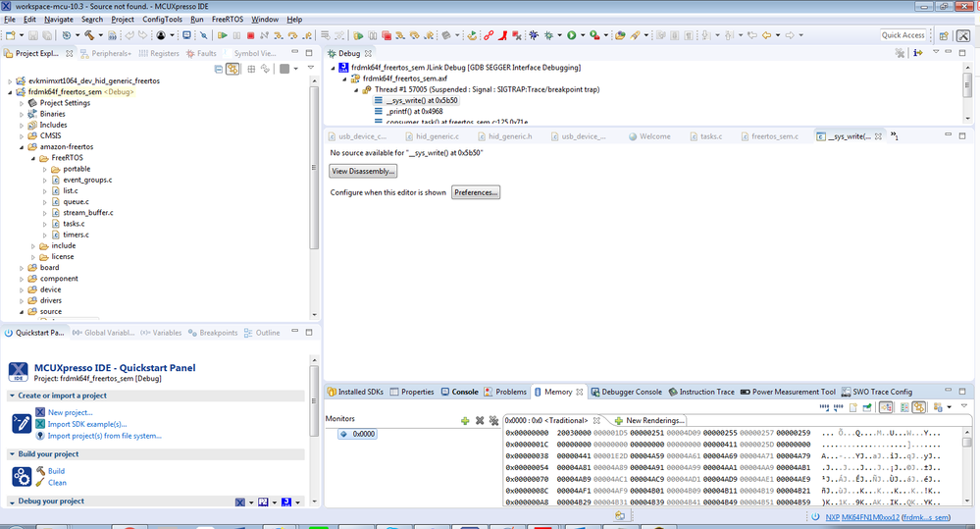980x529 pixels.
Task: Click the Remove All Terminated Launches icon in Debug view
Action: pos(900,53)
